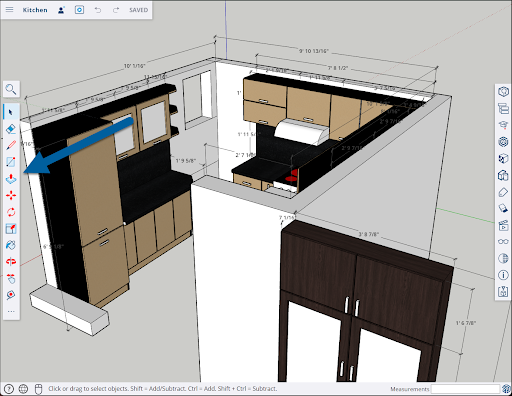The width and height of the screenshot is (512, 396).
Task: Open the Help question mark icon
Action: click(9, 389)
